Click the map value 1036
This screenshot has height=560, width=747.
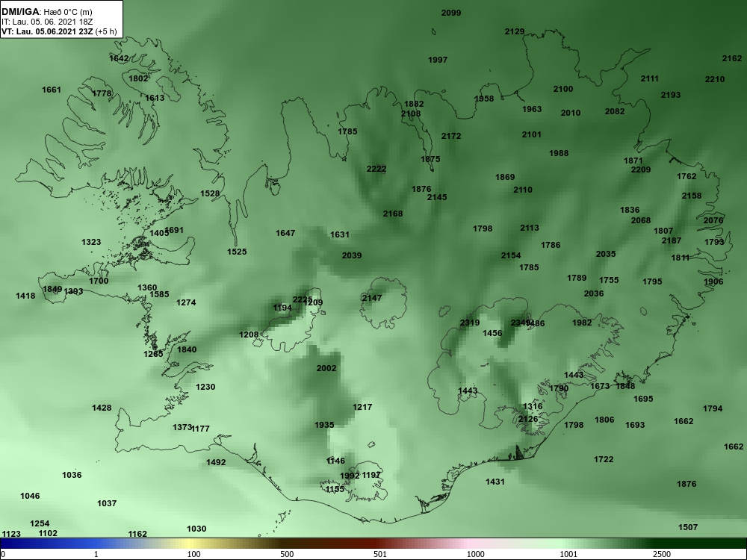coord(72,475)
